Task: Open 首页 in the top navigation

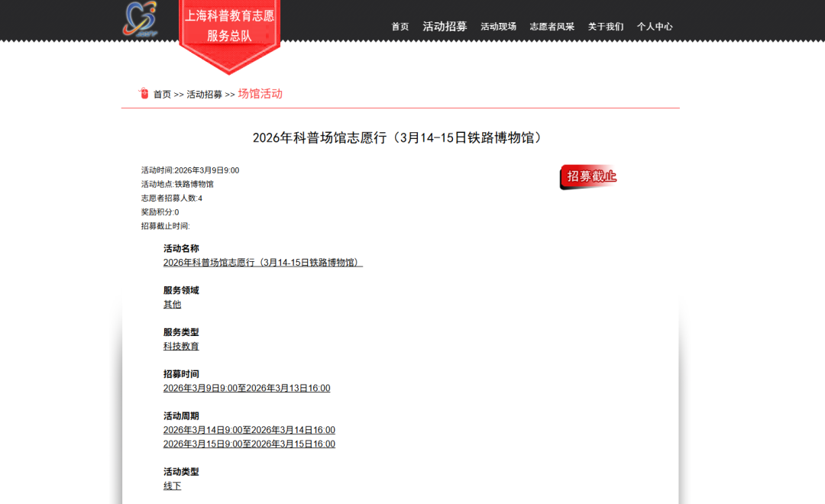Action: [x=400, y=27]
